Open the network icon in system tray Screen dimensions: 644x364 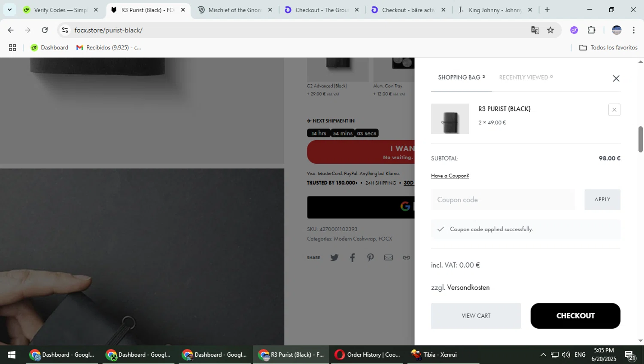(x=555, y=355)
